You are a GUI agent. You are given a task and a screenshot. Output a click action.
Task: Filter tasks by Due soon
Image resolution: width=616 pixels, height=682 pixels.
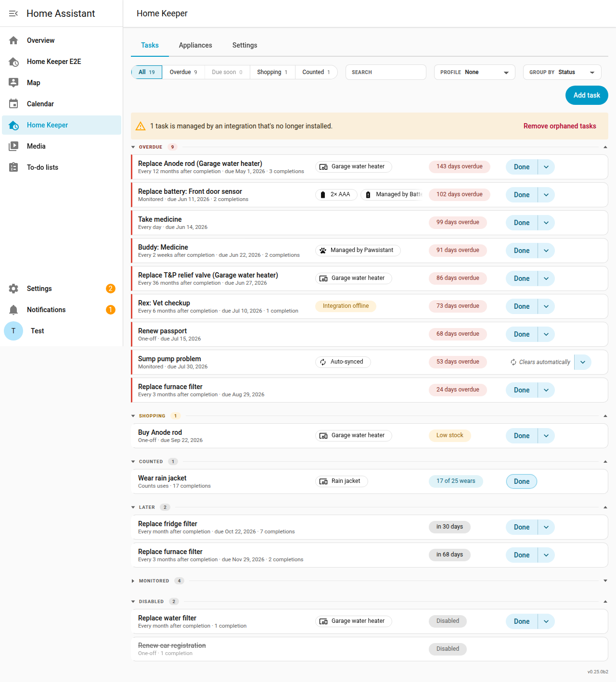click(227, 72)
